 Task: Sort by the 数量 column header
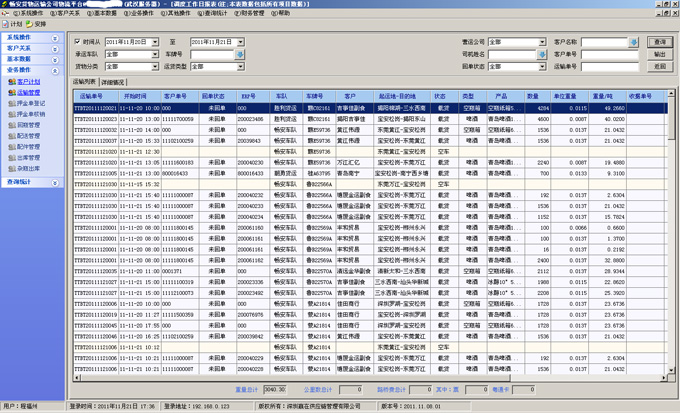537,96
